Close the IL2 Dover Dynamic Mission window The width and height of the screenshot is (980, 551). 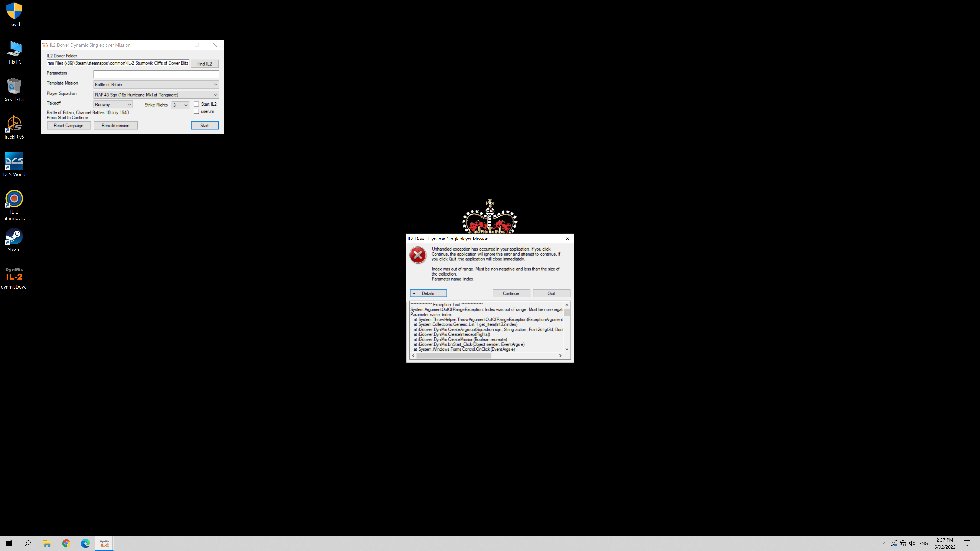215,45
